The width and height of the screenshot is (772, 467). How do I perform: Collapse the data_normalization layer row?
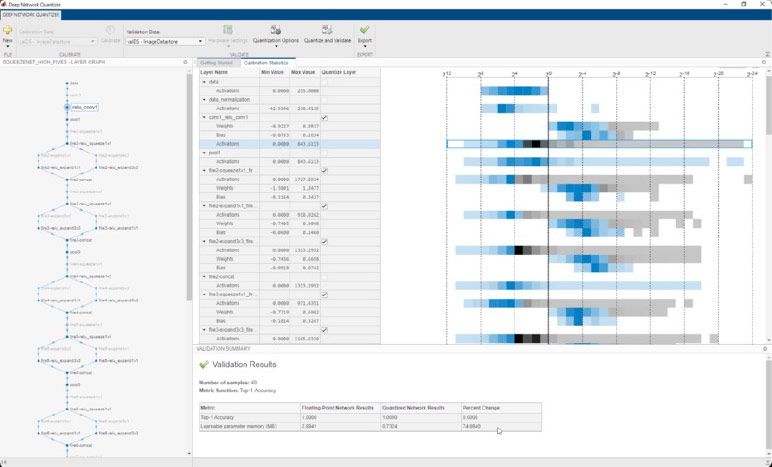coord(204,100)
